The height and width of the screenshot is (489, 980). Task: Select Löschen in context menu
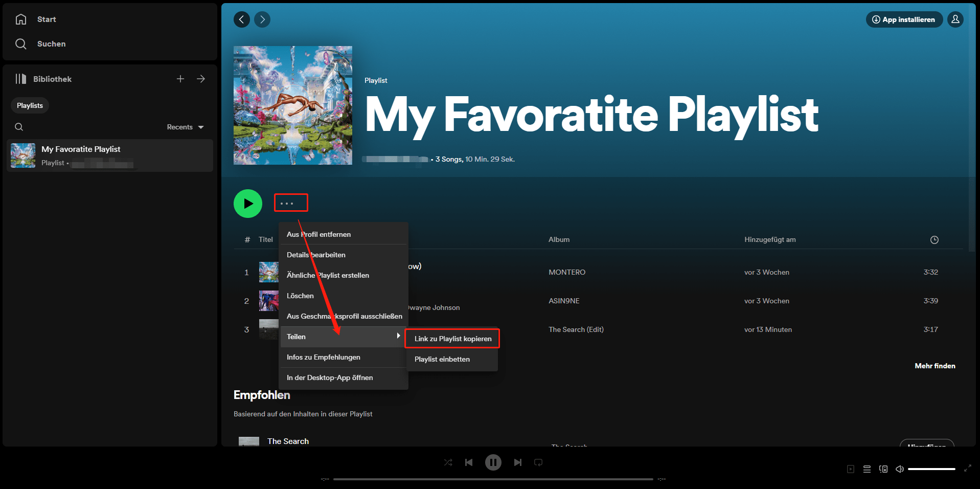pos(344,296)
